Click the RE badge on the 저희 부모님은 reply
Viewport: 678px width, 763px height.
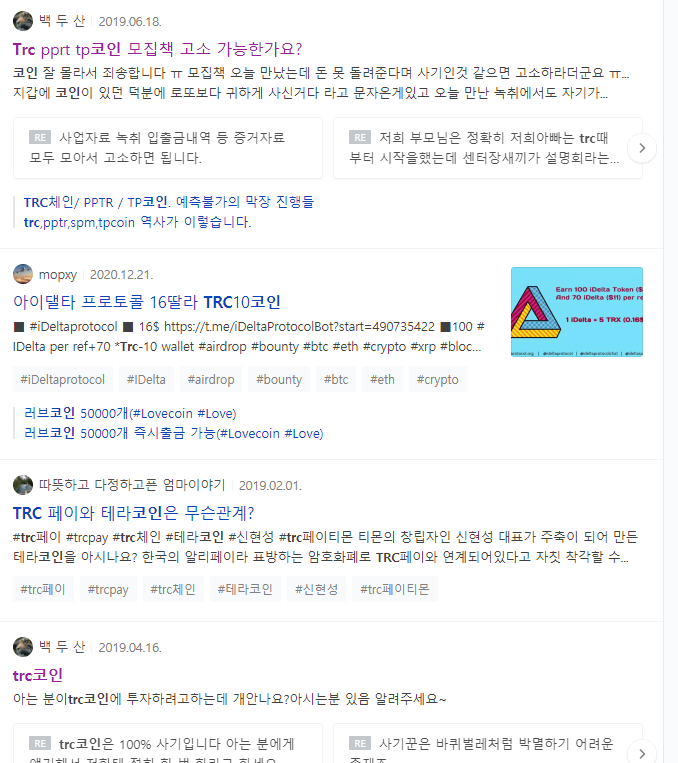360,137
